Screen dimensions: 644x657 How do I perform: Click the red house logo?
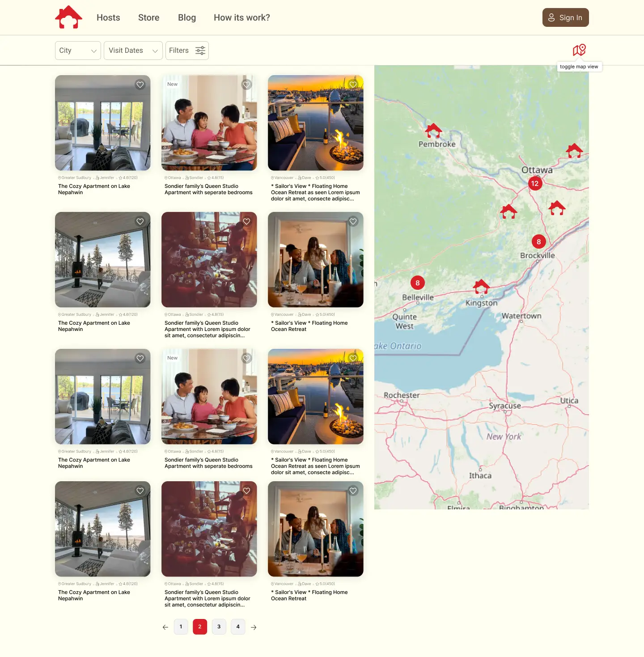click(x=68, y=17)
